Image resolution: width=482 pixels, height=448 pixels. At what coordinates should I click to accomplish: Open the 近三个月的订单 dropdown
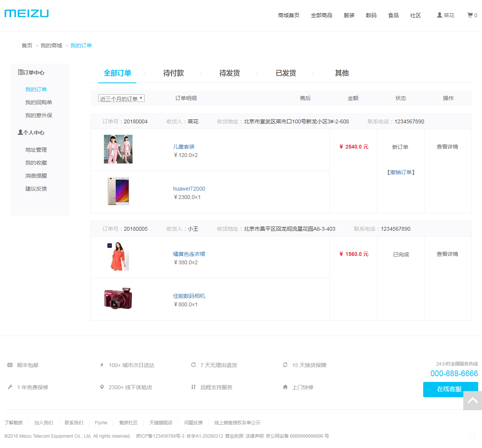click(121, 98)
